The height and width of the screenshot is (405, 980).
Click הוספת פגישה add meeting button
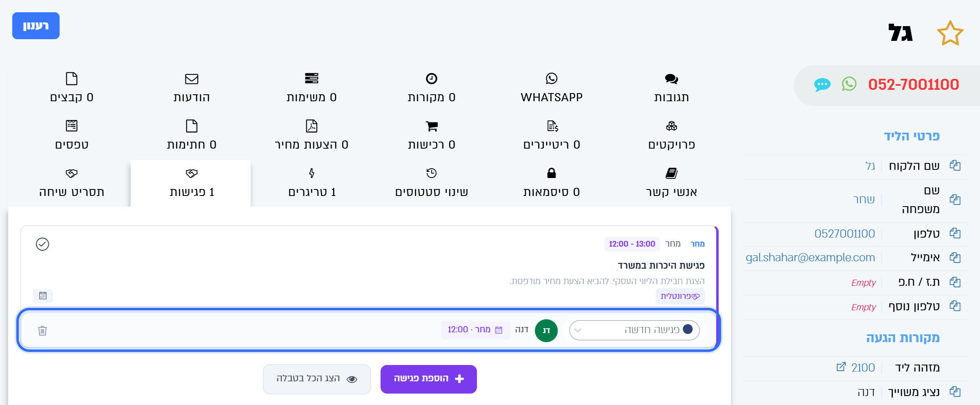click(429, 379)
